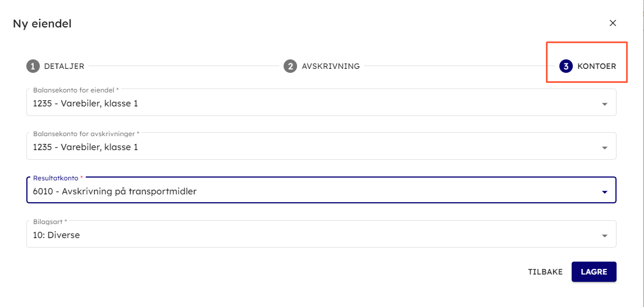The height and width of the screenshot is (307, 644).
Task: Click the Resultatkonto field label
Action: point(55,178)
